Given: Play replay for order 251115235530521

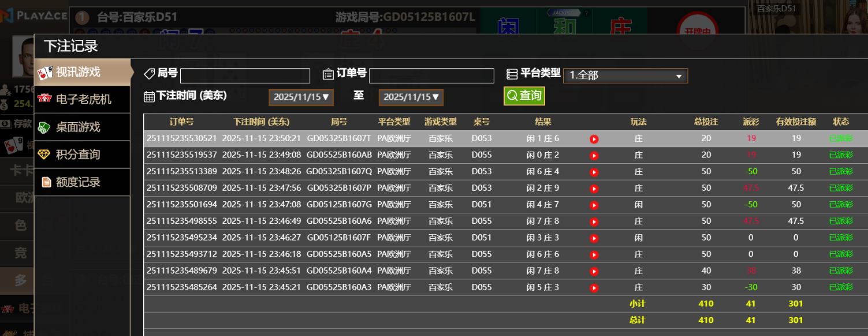Looking at the screenshot, I should pyautogui.click(x=594, y=139).
